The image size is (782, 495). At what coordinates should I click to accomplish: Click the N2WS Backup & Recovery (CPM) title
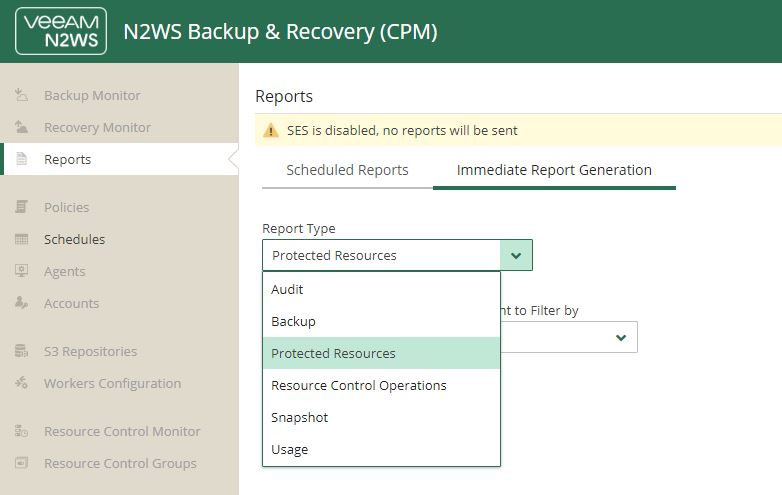[x=280, y=31]
